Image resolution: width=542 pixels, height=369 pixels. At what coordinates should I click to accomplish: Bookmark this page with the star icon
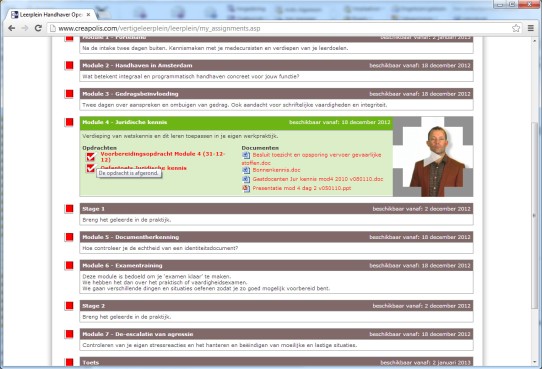(x=516, y=28)
